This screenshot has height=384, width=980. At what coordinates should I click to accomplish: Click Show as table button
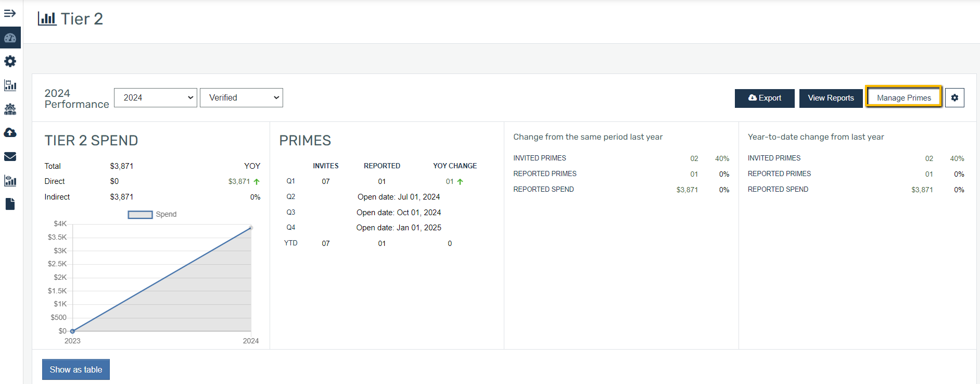[x=76, y=369]
